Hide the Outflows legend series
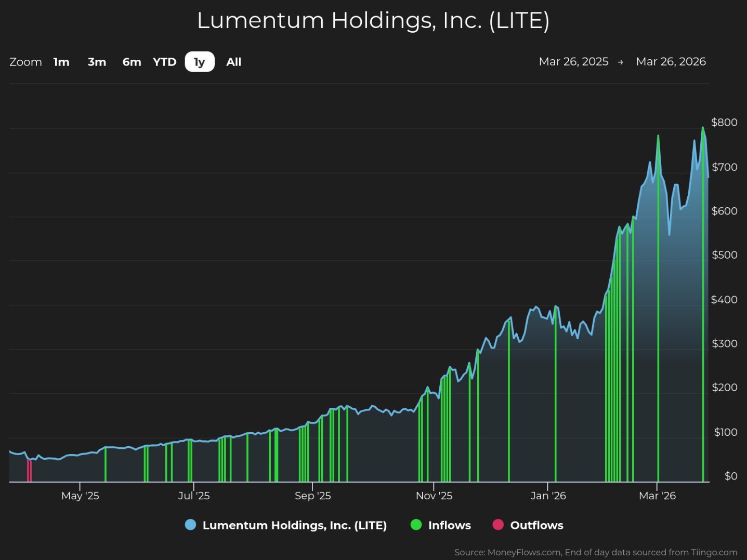 (537, 525)
